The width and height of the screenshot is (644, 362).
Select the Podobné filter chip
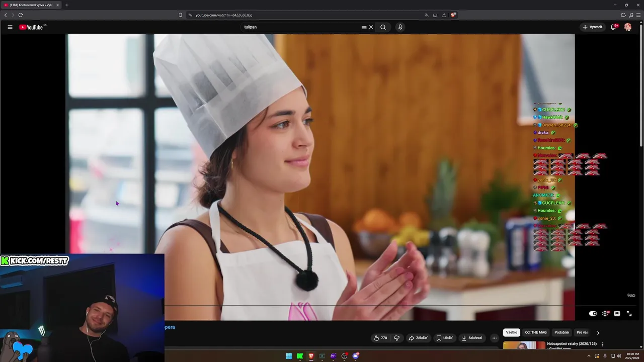click(x=561, y=332)
